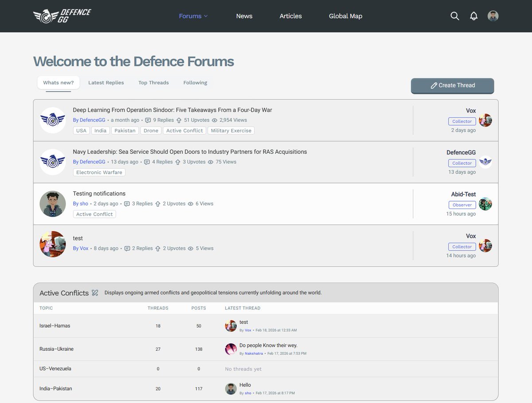Click the eye icon beside 6 Views
Screen dimensions: 532x403
(x=191, y=204)
